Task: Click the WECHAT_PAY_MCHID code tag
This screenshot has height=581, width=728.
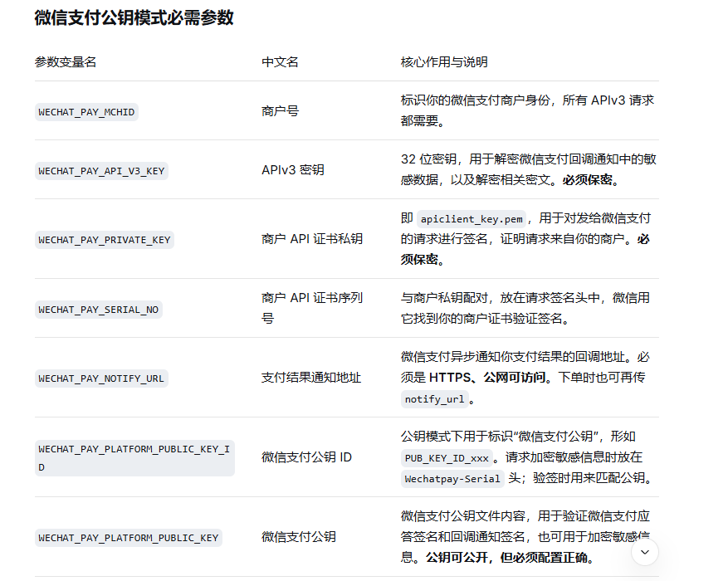Action: pos(86,112)
